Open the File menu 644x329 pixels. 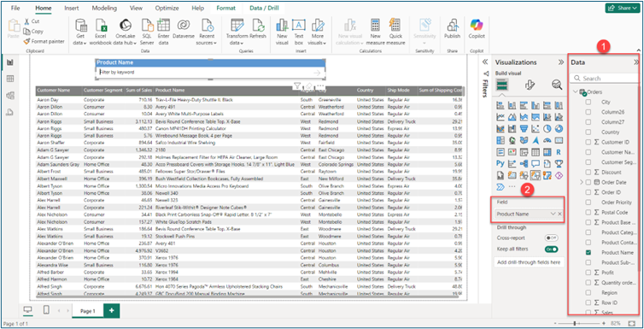(x=15, y=8)
